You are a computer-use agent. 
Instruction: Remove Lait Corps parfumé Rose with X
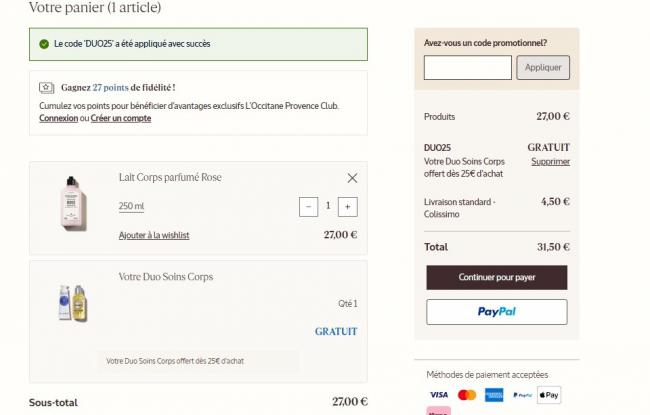pos(352,178)
